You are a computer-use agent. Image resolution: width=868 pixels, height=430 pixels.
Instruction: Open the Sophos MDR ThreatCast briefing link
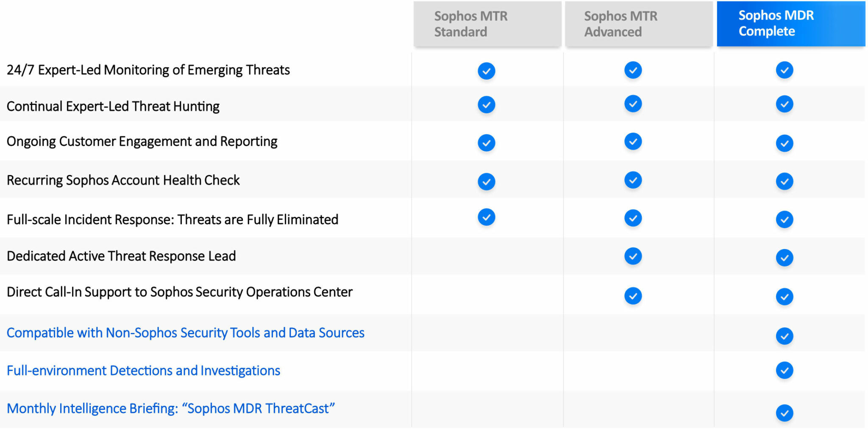pyautogui.click(x=171, y=408)
